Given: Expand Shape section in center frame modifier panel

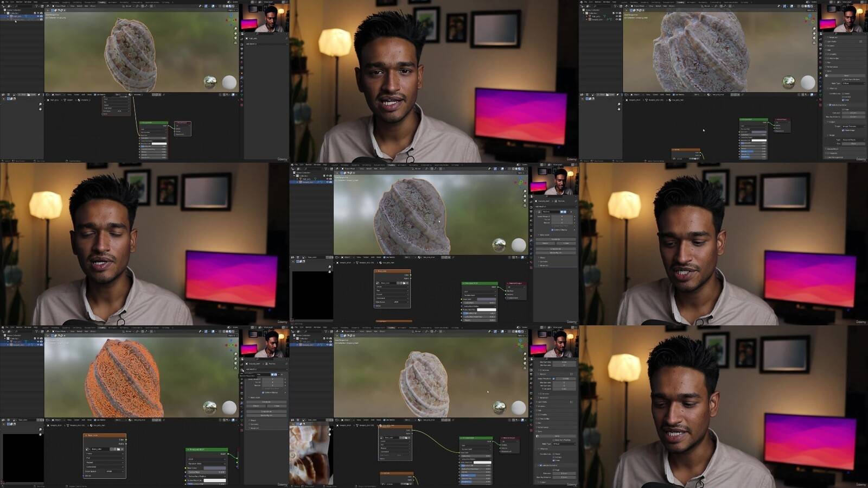Looking at the screenshot, I should pos(543,257).
